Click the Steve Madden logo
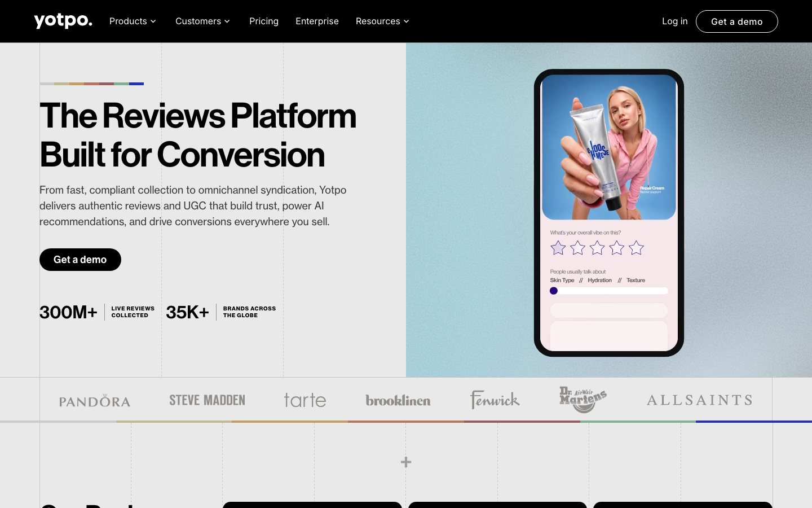The width and height of the screenshot is (812, 508). click(207, 400)
